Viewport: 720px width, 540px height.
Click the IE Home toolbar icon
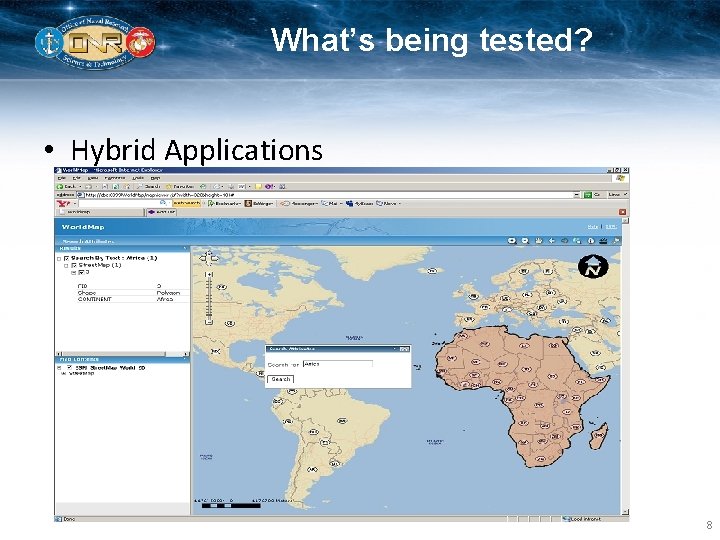point(127,187)
